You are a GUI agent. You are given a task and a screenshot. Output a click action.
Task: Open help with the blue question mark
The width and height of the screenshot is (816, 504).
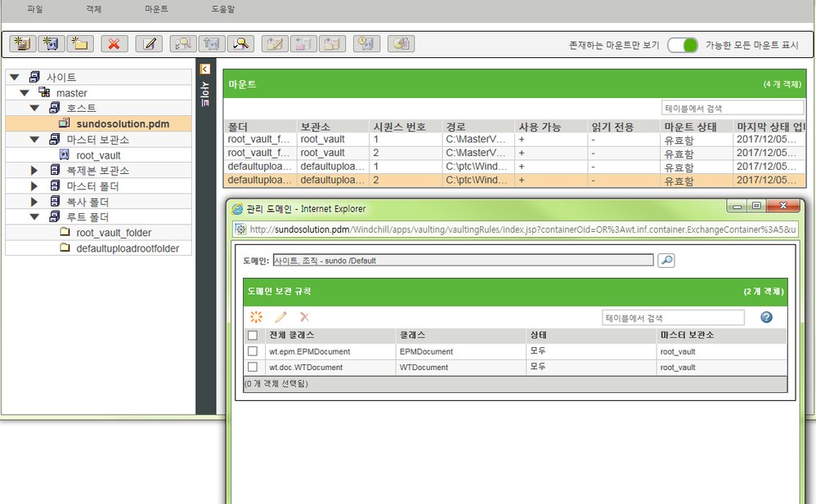[x=766, y=317]
